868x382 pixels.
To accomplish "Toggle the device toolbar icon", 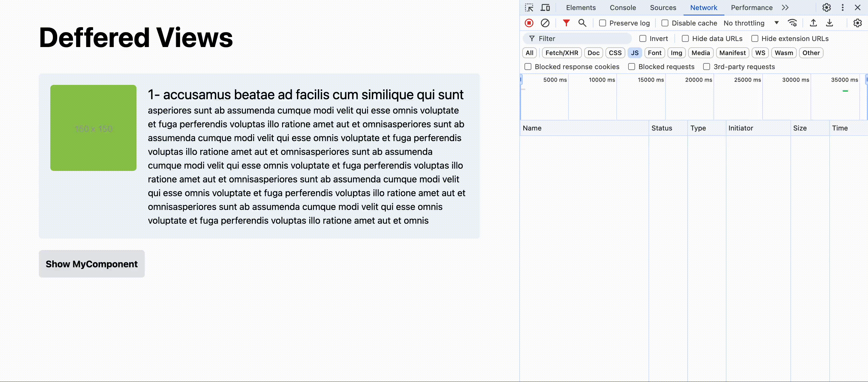I will click(x=545, y=7).
